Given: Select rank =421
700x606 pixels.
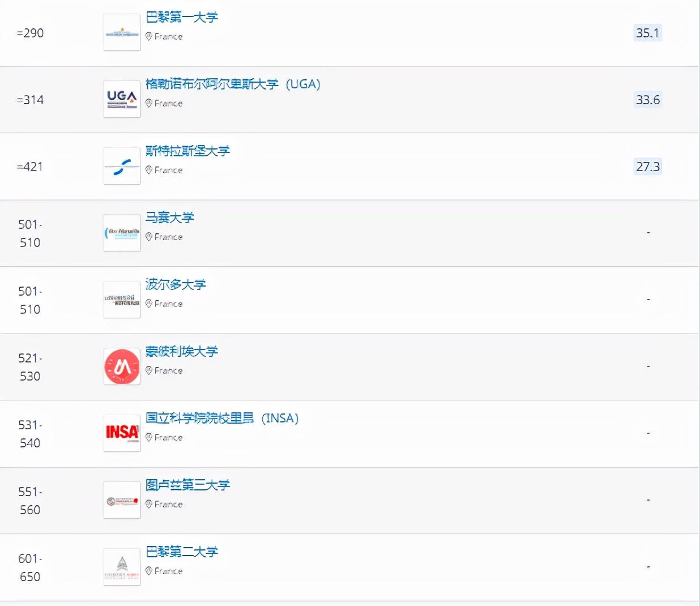Looking at the screenshot, I should [x=30, y=167].
